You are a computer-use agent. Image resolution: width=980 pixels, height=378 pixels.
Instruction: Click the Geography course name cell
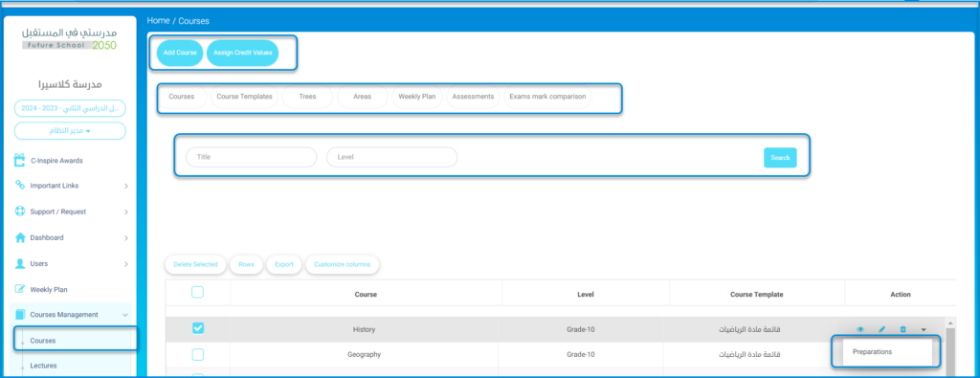click(365, 354)
